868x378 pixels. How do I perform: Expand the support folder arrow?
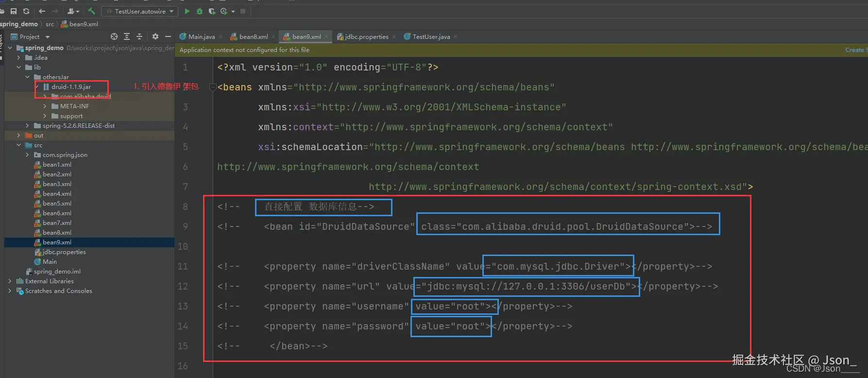[x=45, y=116]
